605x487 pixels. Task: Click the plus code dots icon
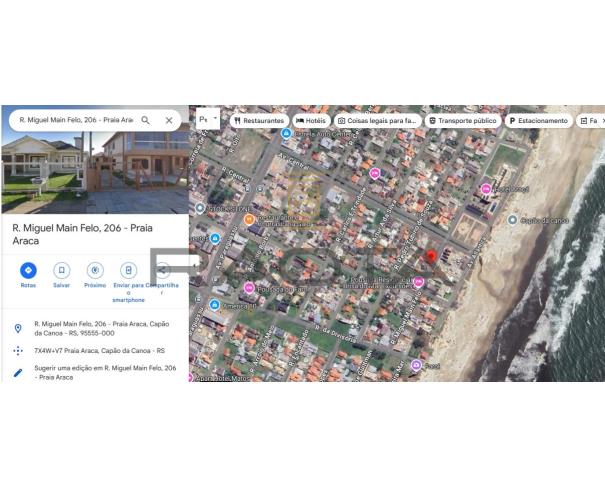(x=18, y=351)
